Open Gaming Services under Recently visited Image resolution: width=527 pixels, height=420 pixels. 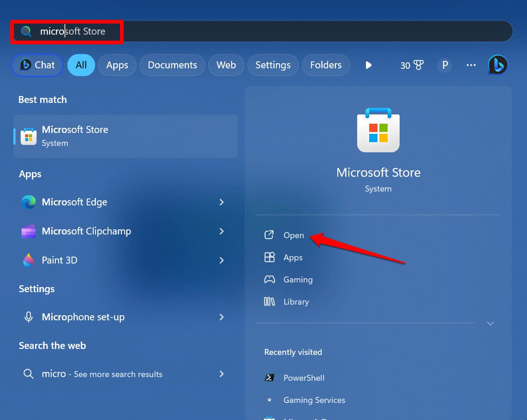(x=314, y=400)
